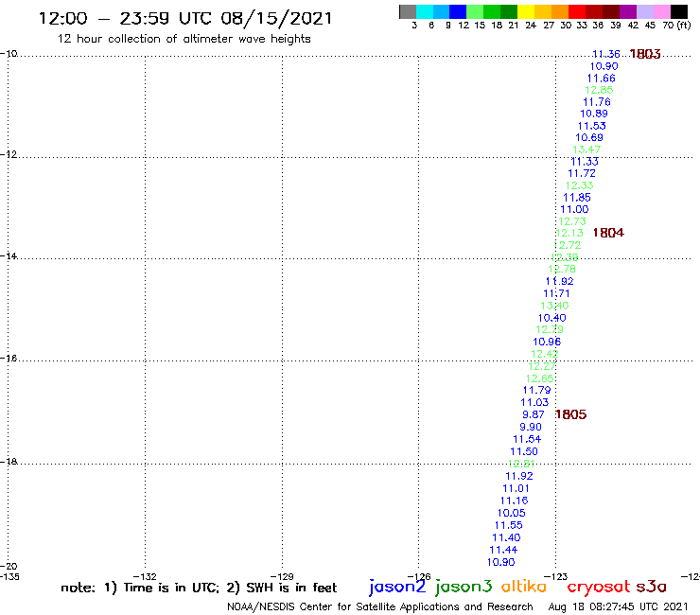Image resolution: width=700 pixels, height=615 pixels.
Task: Select the green 12.78 wave height value
Action: tap(562, 269)
